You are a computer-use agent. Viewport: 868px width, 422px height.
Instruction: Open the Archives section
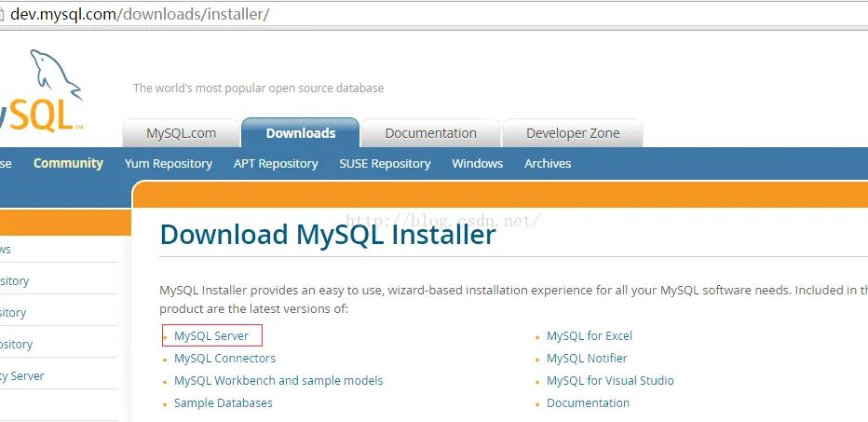(548, 163)
